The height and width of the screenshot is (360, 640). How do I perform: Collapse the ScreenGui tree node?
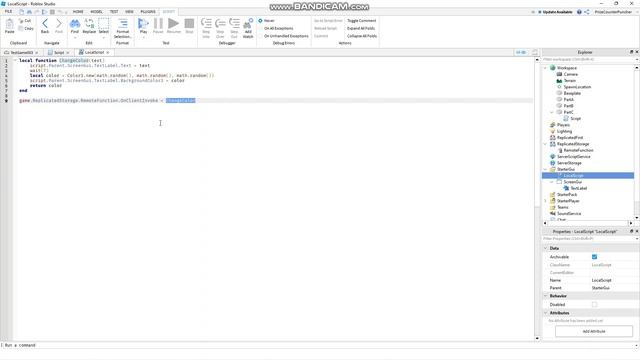552,182
